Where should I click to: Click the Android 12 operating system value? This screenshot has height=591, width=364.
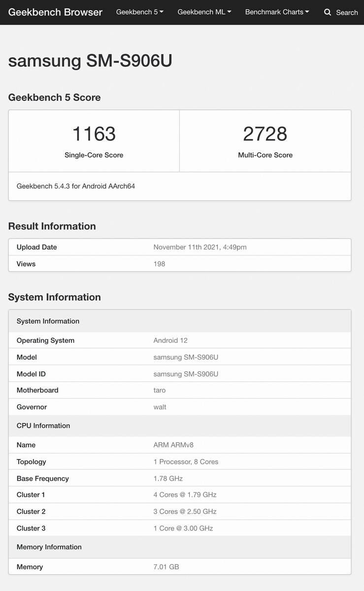click(x=170, y=340)
